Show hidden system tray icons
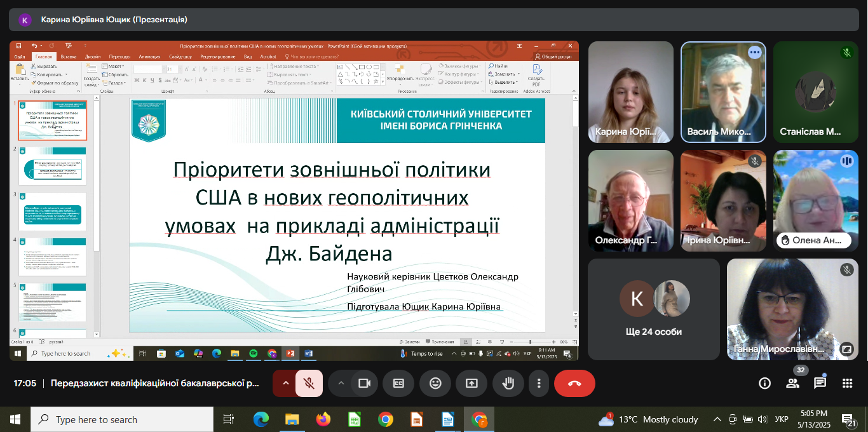 click(x=717, y=419)
